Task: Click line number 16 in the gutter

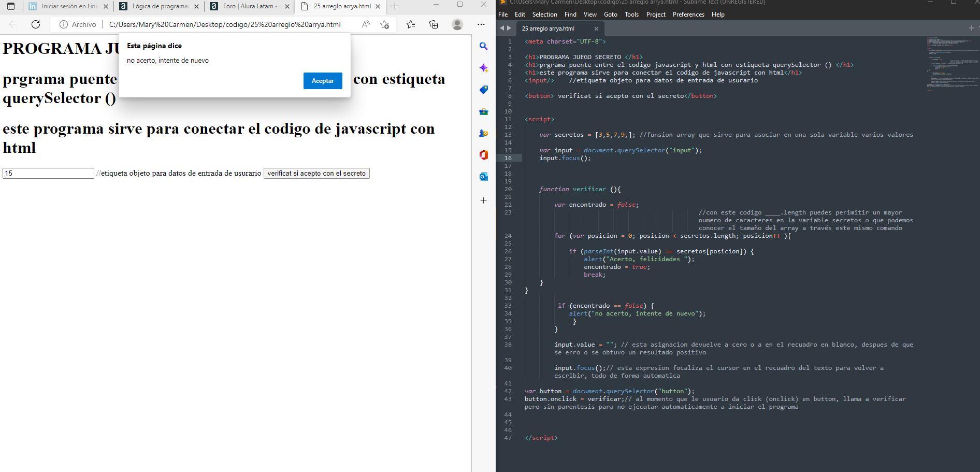Action: (508, 158)
